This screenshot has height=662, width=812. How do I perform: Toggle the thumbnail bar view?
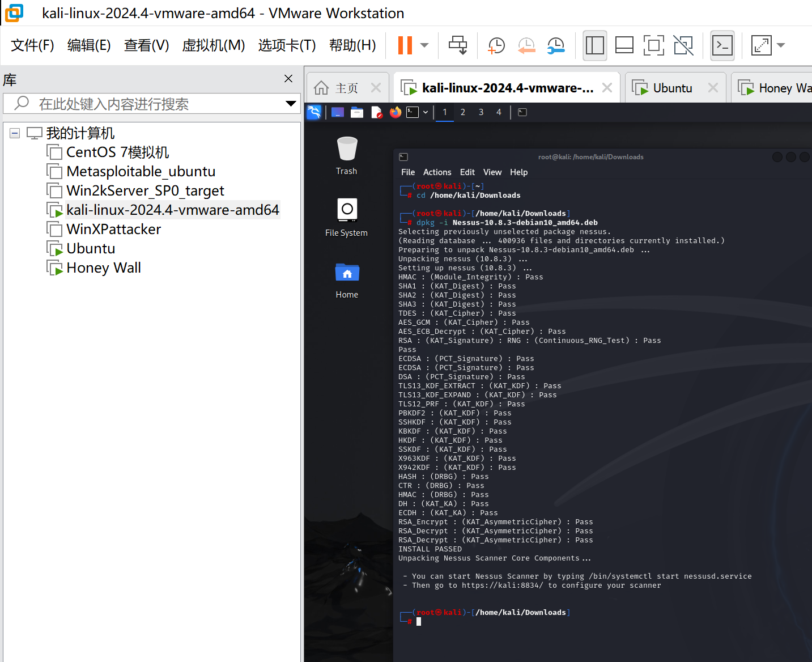click(x=624, y=45)
